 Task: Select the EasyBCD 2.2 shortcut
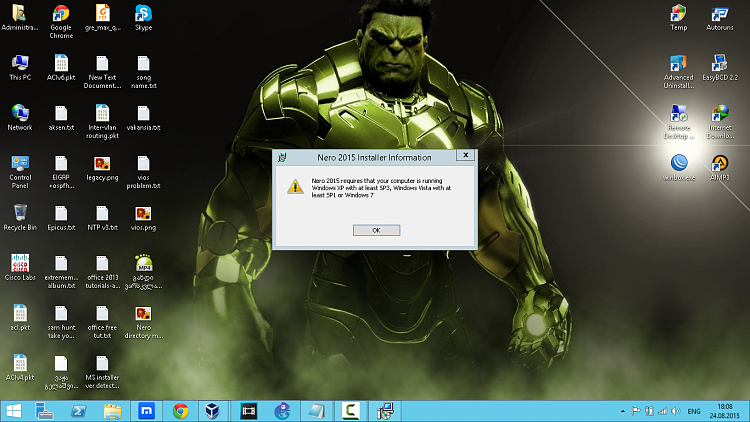[x=720, y=67]
